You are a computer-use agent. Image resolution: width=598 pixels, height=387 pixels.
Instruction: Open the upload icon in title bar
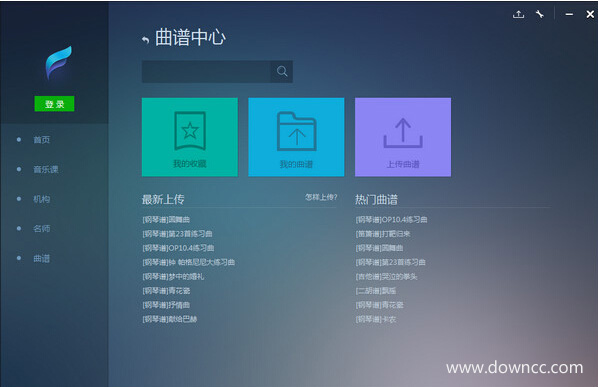coord(518,14)
